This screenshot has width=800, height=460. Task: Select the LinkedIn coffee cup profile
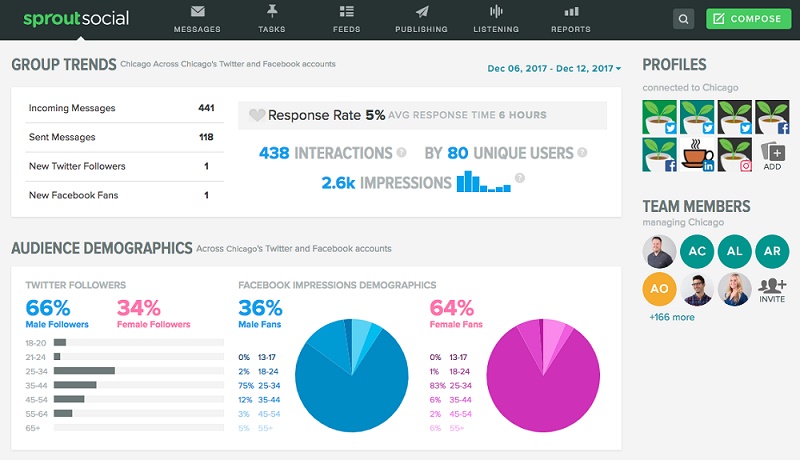[697, 155]
